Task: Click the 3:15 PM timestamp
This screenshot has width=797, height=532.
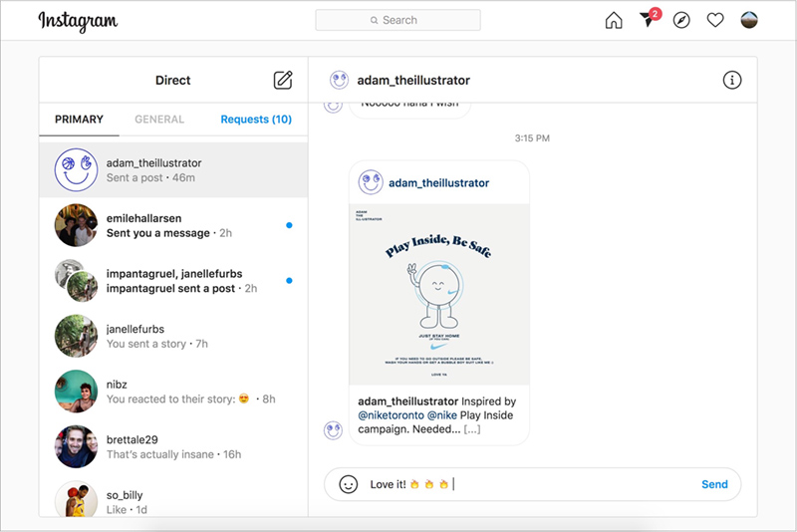Action: (x=532, y=138)
